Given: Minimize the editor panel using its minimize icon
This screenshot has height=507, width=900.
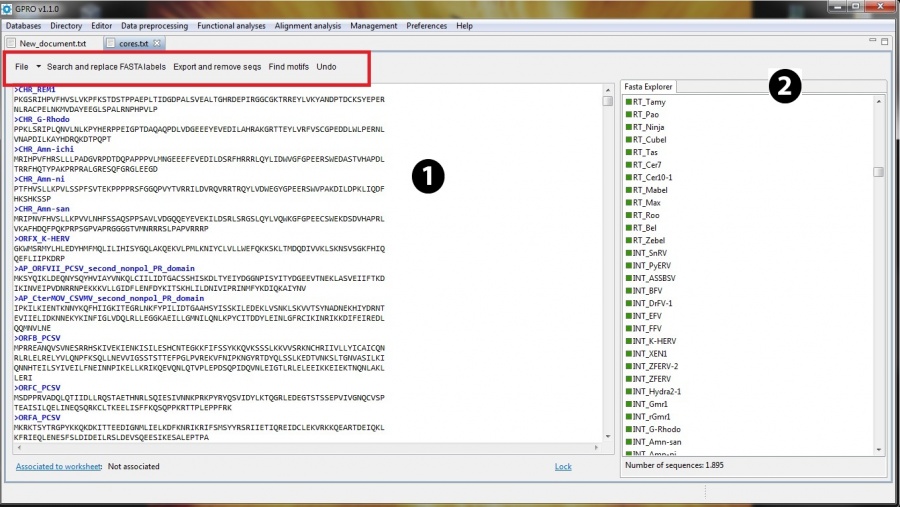Looking at the screenshot, I should pyautogui.click(x=872, y=42).
